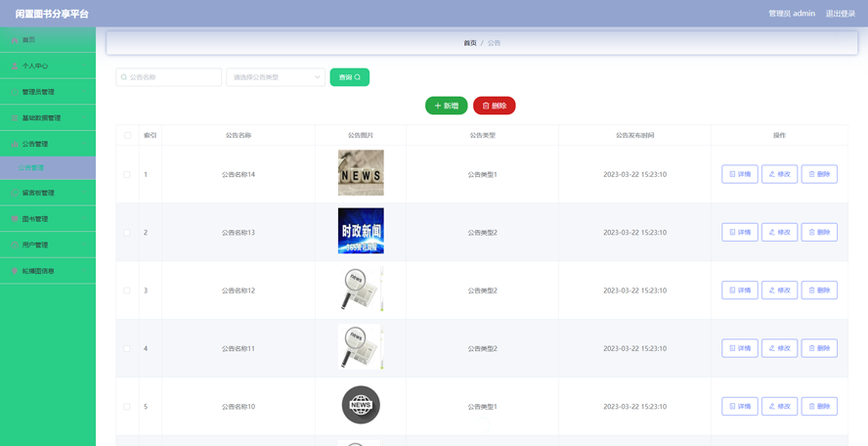Image resolution: width=868 pixels, height=446 pixels.
Task: Open 首页 in the sidebar menu
Action: [x=48, y=40]
